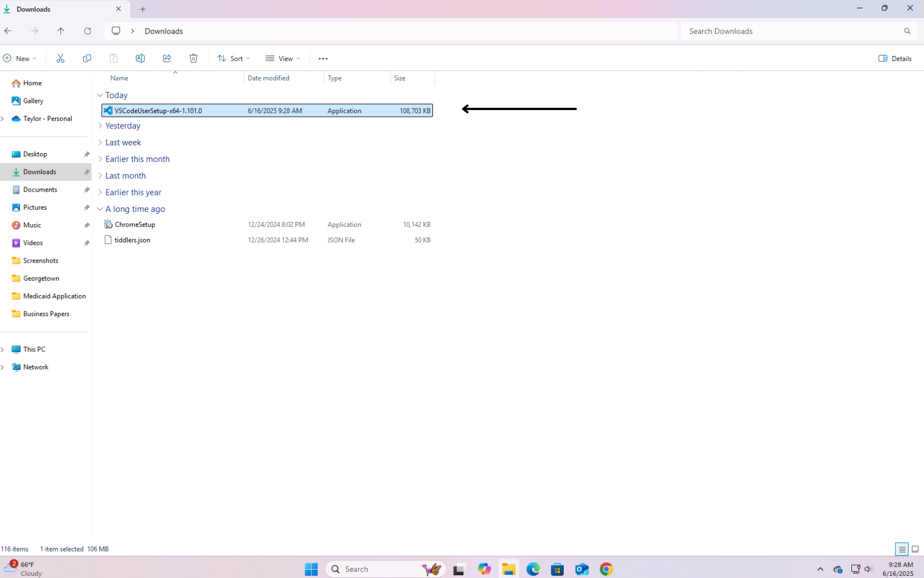
Task: Go up one folder level arrow
Action: [61, 31]
